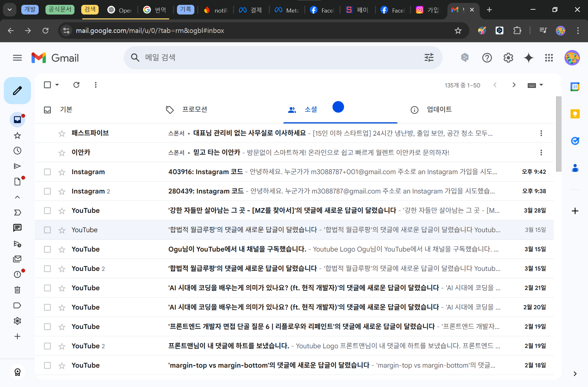Open the 개발 bookmark group
This screenshot has height=387, width=588.
point(30,10)
